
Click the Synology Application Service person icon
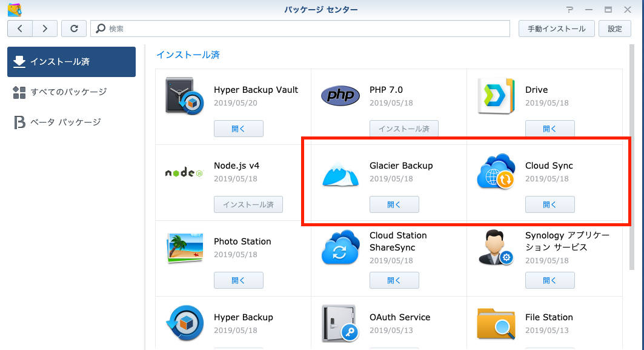[496, 247]
